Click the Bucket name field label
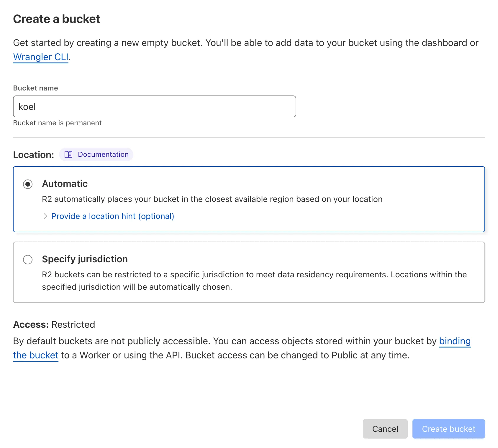Viewport: 498px width, 448px height. [x=35, y=88]
